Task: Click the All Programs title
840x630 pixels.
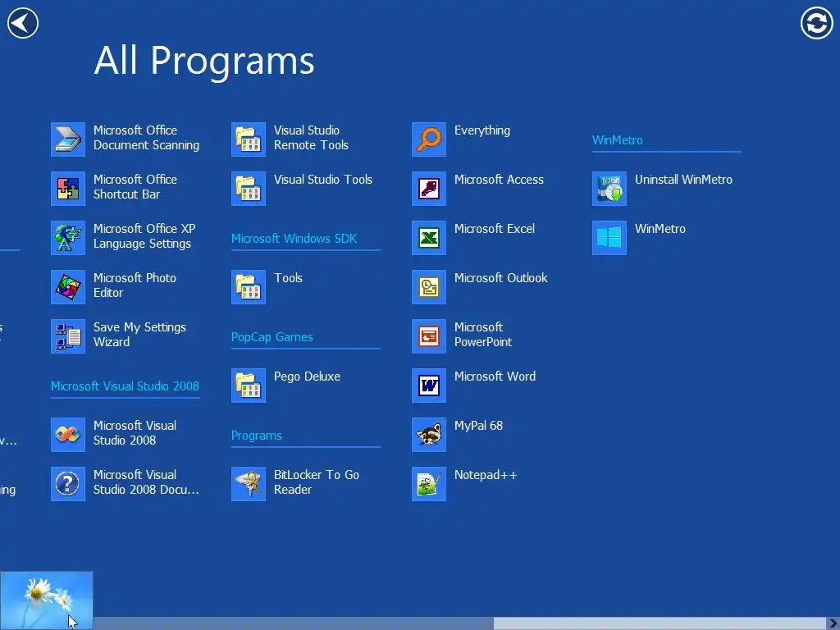Action: pyautogui.click(x=204, y=61)
